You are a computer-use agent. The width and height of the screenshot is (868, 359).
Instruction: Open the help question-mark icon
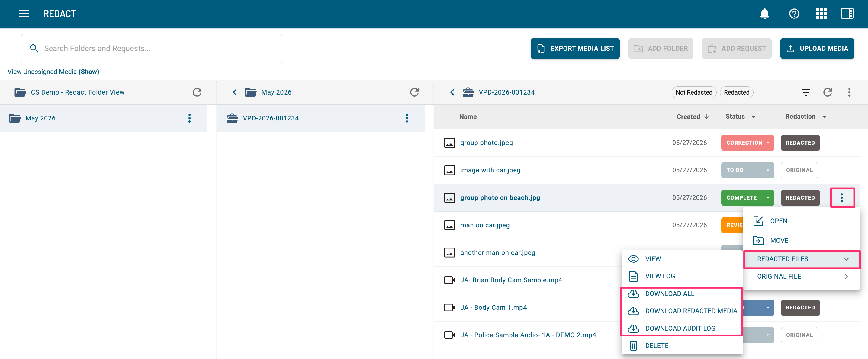click(794, 14)
